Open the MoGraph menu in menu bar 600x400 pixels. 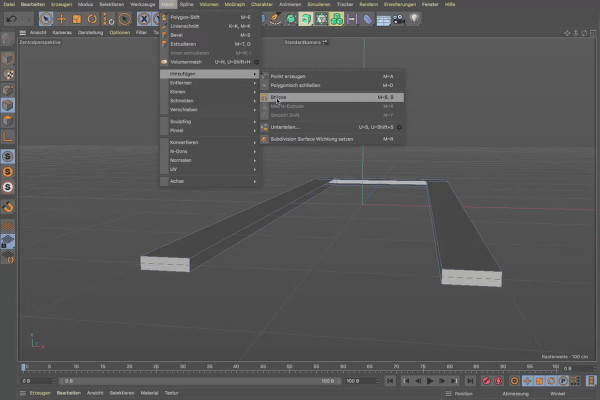pyautogui.click(x=235, y=4)
